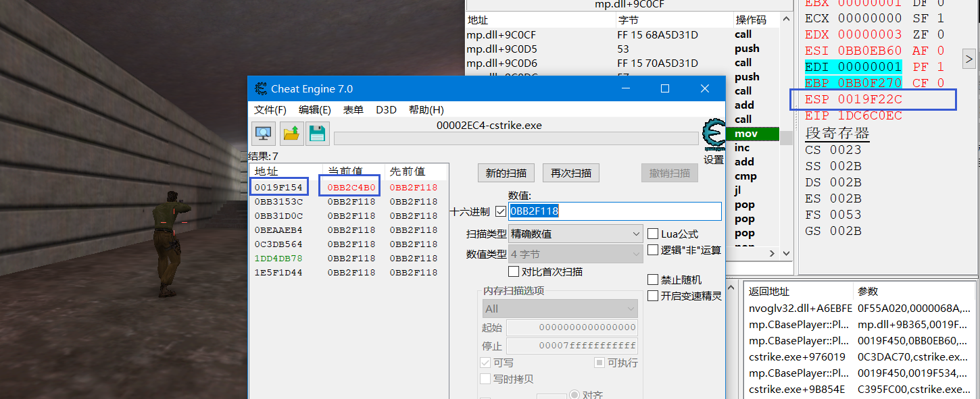Screen dimensions: 980x399
Task: Click the disassembler scrollbar down arrow
Action: coord(787,254)
